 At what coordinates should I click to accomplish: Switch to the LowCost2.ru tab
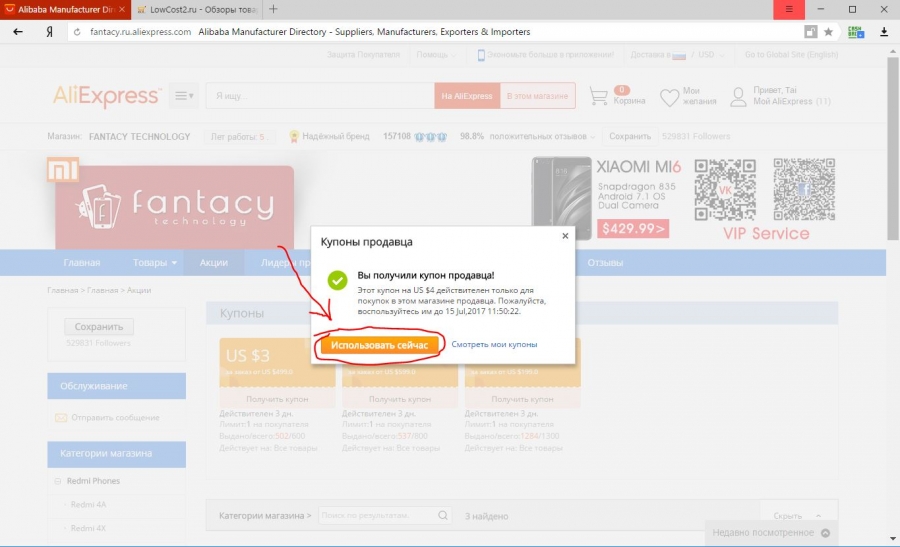pos(197,9)
